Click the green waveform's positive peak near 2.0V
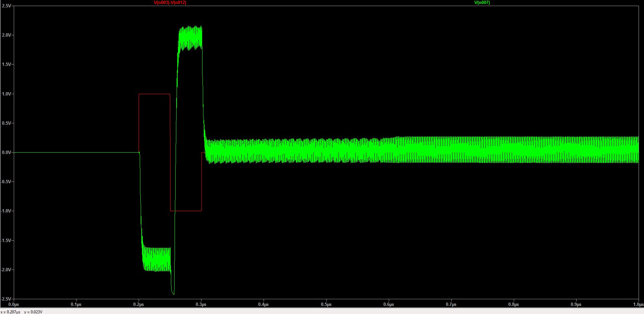 click(x=190, y=38)
